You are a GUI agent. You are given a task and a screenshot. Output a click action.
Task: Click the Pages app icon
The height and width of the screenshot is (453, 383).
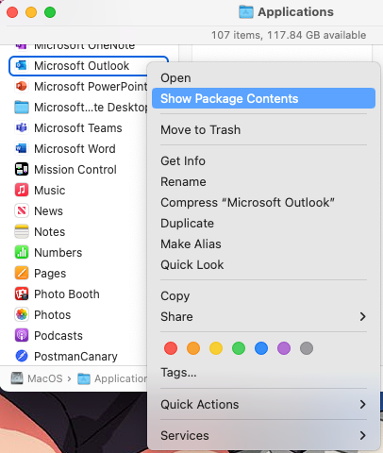tap(22, 273)
